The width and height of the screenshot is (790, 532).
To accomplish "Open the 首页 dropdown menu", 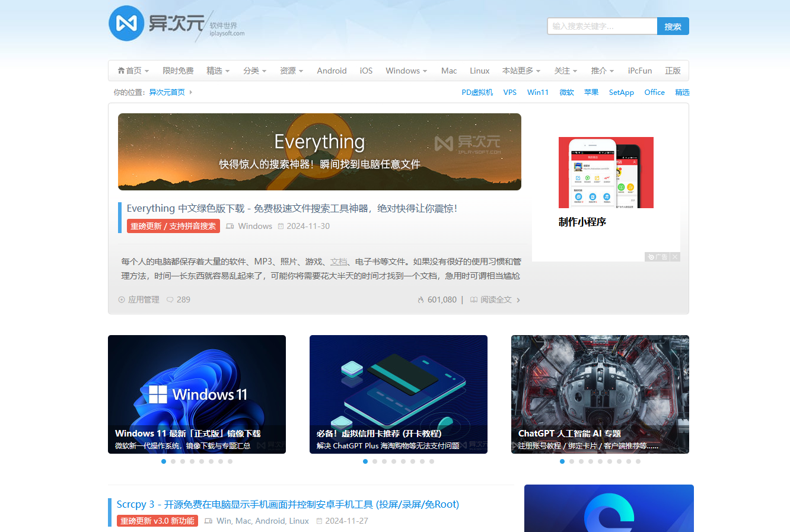I will tap(133, 71).
